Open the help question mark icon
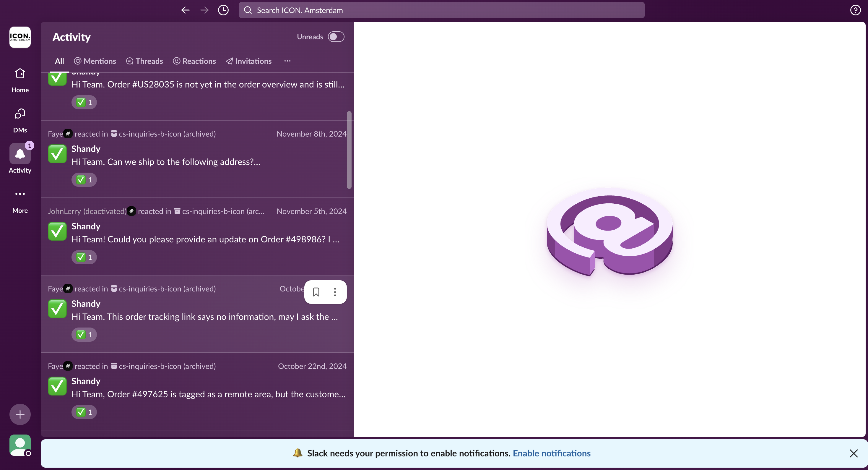 click(x=855, y=10)
